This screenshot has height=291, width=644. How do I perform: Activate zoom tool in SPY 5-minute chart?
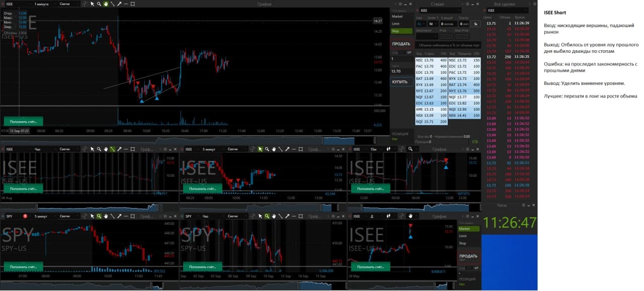click(x=99, y=216)
